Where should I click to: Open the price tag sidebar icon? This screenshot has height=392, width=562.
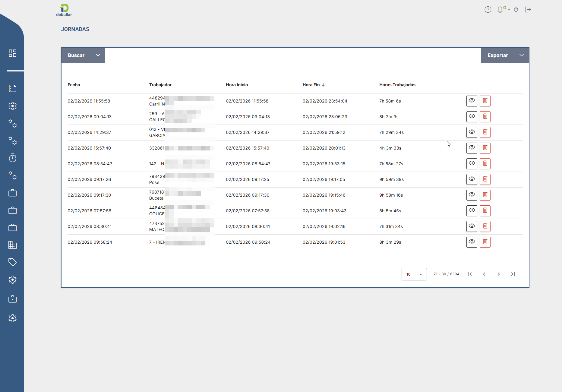(12, 262)
